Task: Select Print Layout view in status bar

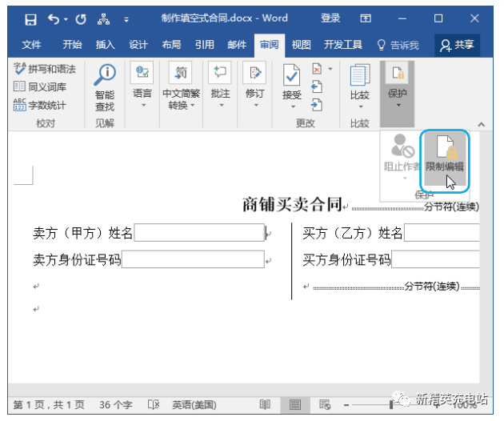Action: (294, 405)
